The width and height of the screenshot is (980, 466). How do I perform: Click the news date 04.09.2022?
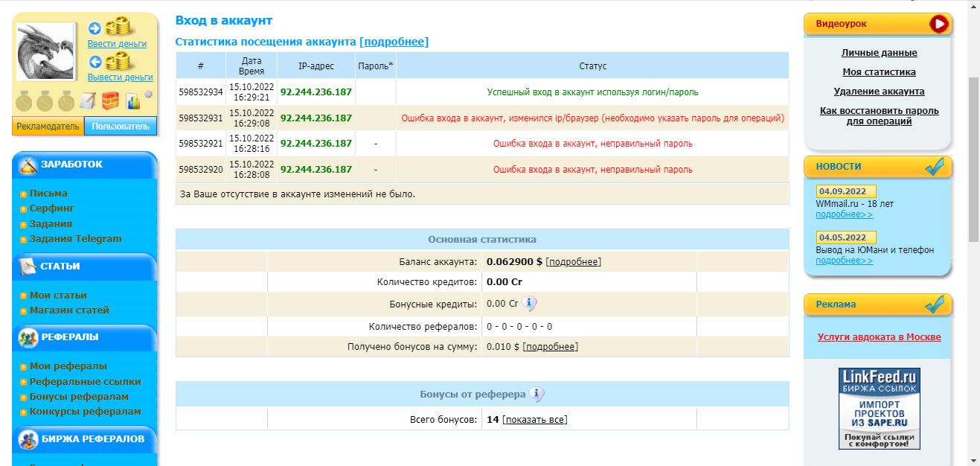click(846, 191)
